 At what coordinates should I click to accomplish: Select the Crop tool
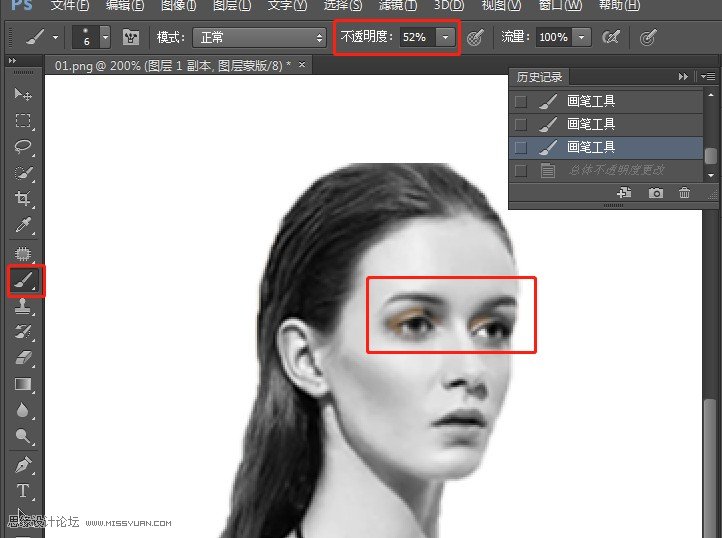tap(23, 199)
